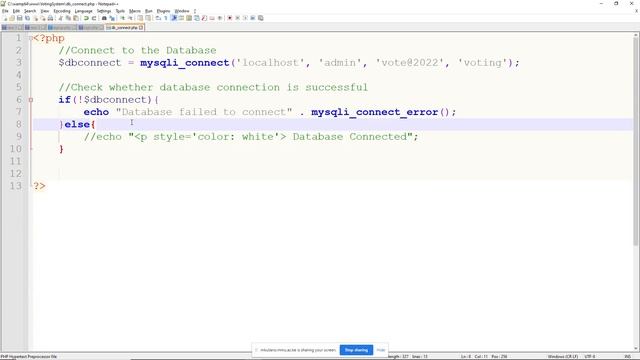Click the Close All toolbar icon

click(x=42, y=18)
